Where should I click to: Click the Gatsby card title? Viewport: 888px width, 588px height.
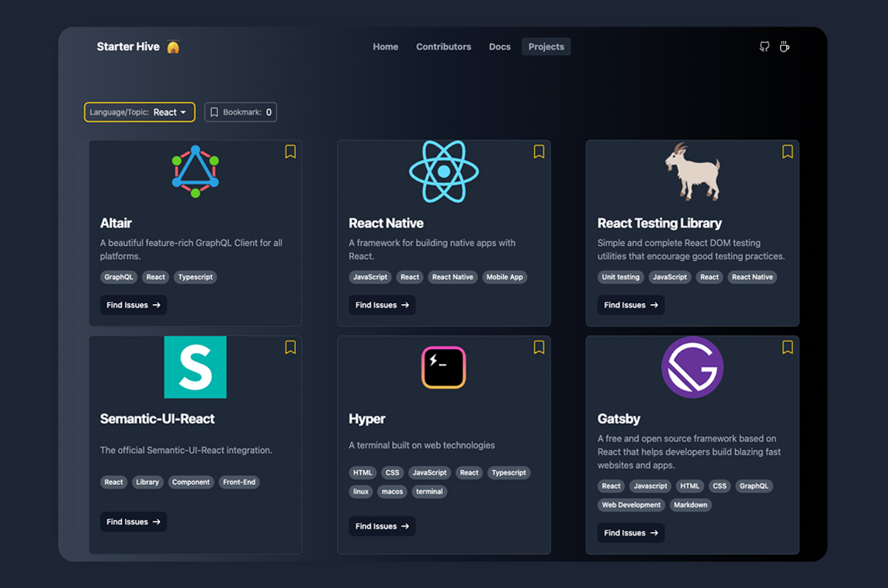point(619,419)
